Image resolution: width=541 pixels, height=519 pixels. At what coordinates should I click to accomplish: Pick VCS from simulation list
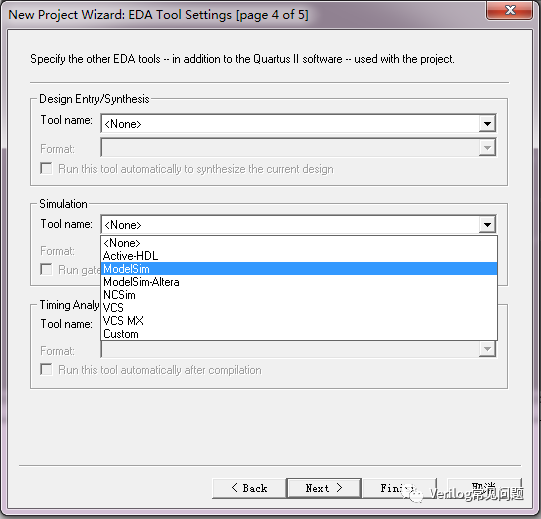tap(299, 308)
